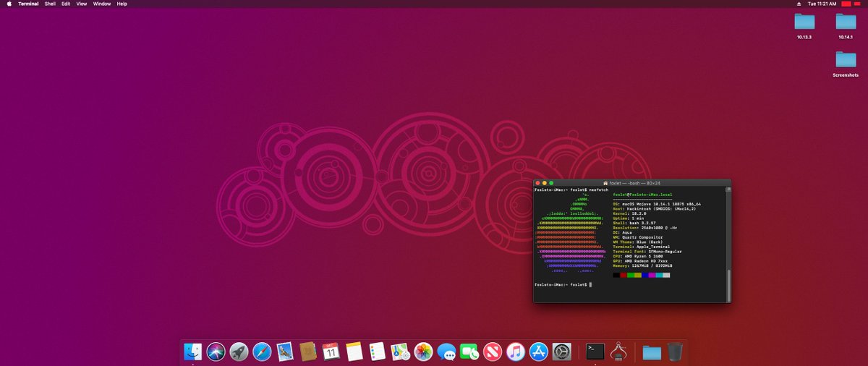Click the red color block in neofetch output
The width and height of the screenshot is (868, 366).
[624, 275]
